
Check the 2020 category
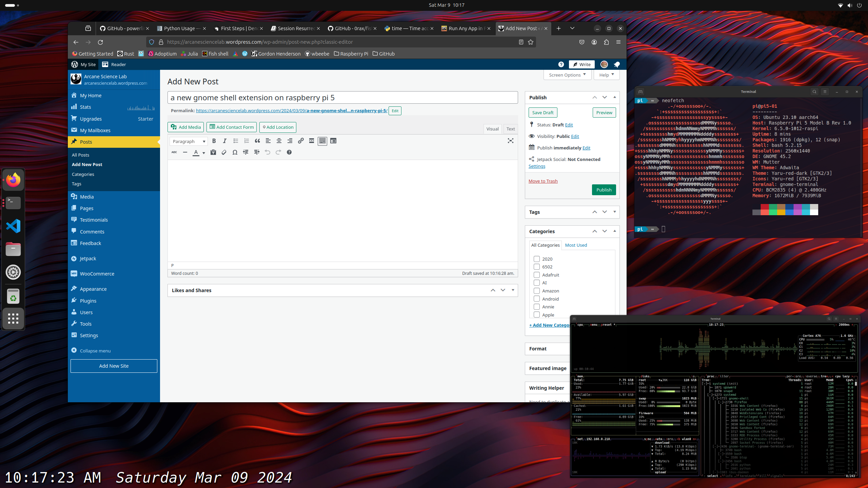[x=537, y=259]
